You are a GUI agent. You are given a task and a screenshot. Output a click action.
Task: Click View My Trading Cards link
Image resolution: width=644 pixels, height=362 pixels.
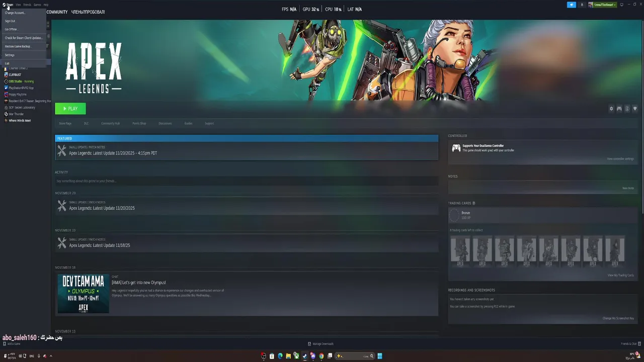coord(621,276)
